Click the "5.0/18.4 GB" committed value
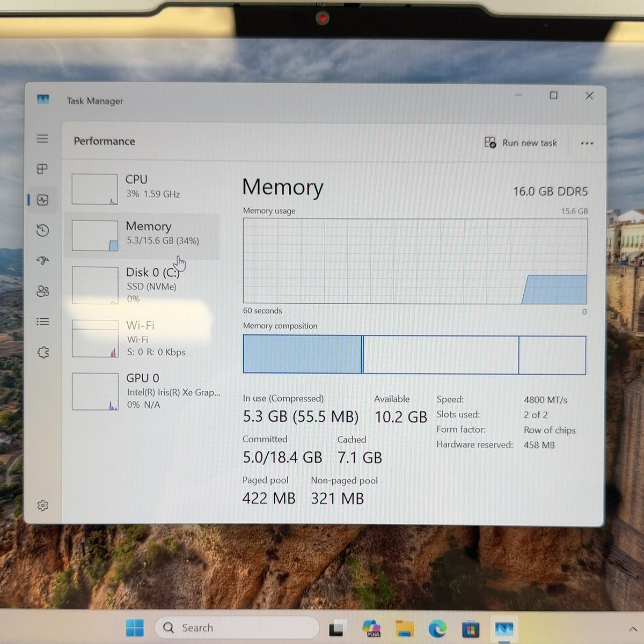This screenshot has width=644, height=644. click(x=282, y=457)
